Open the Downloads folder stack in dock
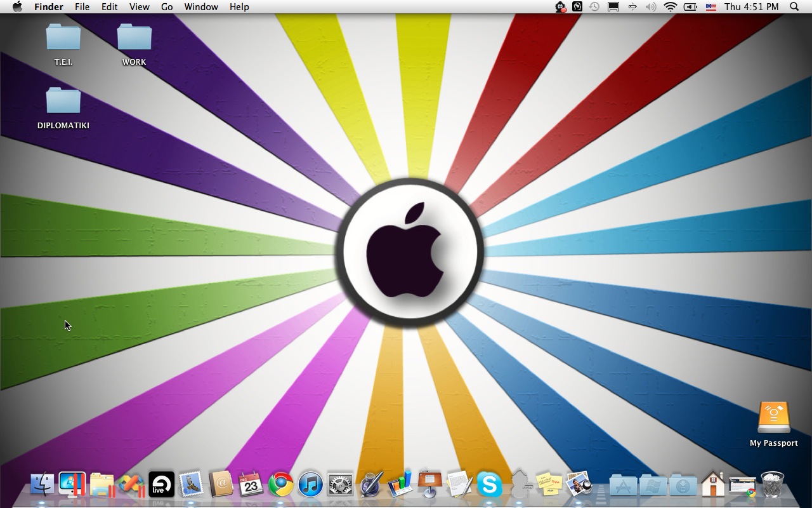 683,486
